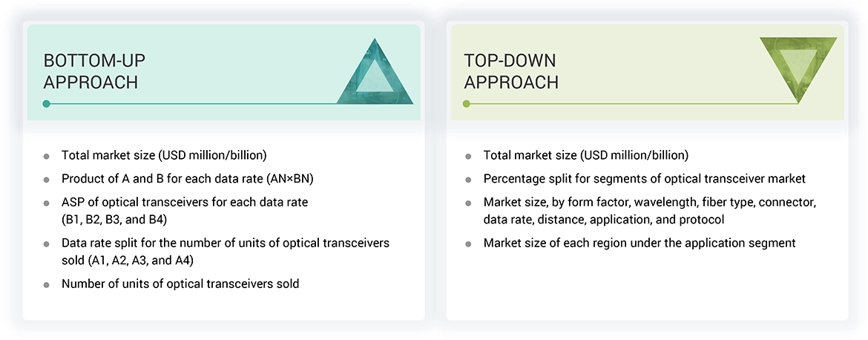The width and height of the screenshot is (868, 340).
Task: Click bullet dot beside 'Market size of each region'
Action: 468,243
